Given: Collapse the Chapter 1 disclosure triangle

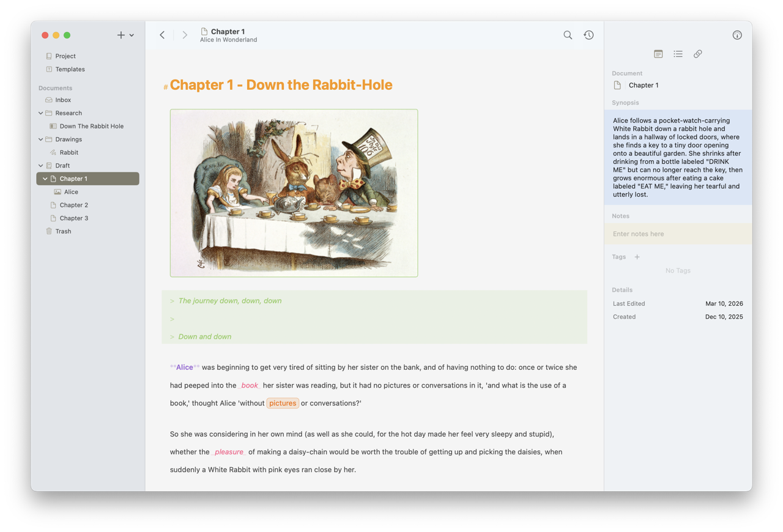Looking at the screenshot, I should click(x=45, y=179).
